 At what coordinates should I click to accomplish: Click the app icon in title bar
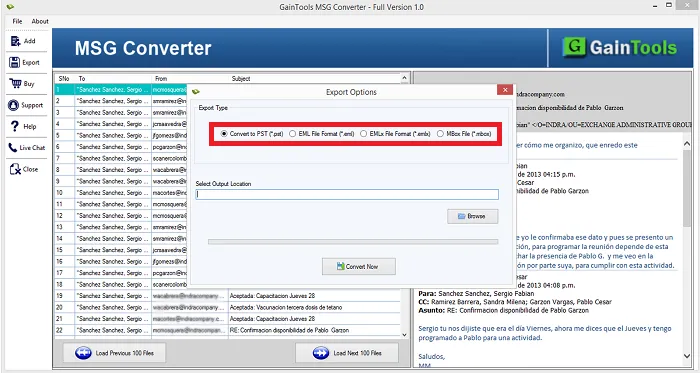point(10,7)
